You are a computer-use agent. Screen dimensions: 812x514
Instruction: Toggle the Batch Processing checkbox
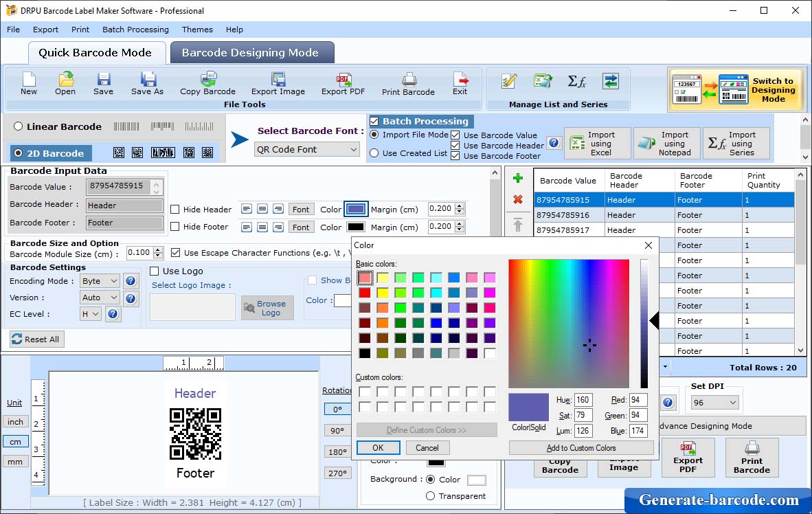[x=374, y=121]
